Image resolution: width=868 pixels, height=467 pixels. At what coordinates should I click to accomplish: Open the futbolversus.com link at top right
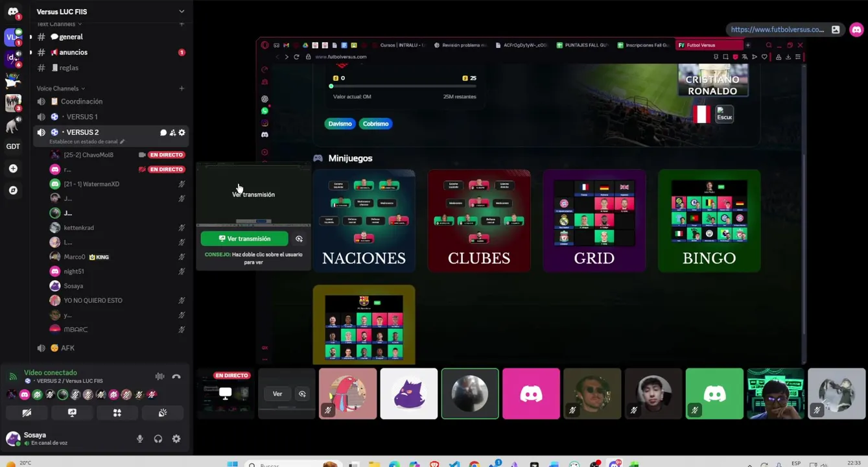(777, 30)
